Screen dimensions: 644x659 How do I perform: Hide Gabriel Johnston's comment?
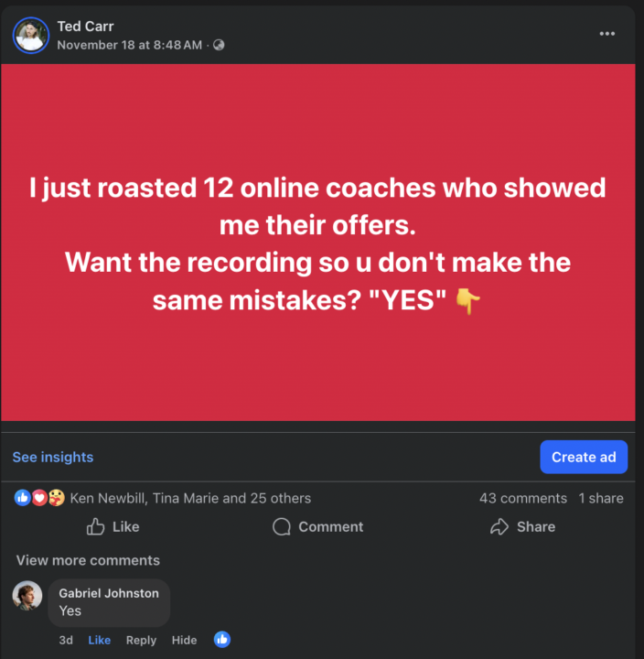[x=184, y=640]
